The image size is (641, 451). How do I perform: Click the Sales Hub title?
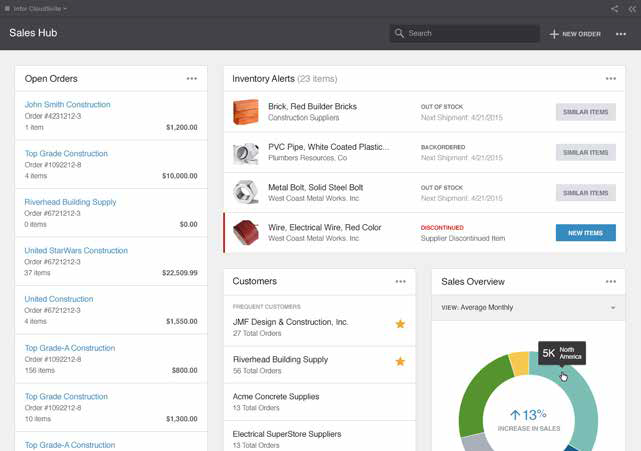tap(33, 33)
